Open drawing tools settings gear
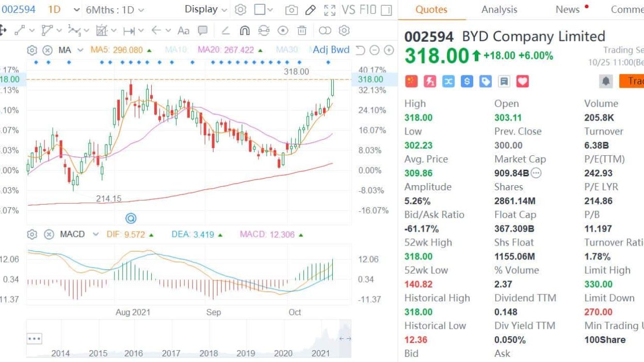Image resolution: width=644 pixels, height=362 pixels. (344, 31)
